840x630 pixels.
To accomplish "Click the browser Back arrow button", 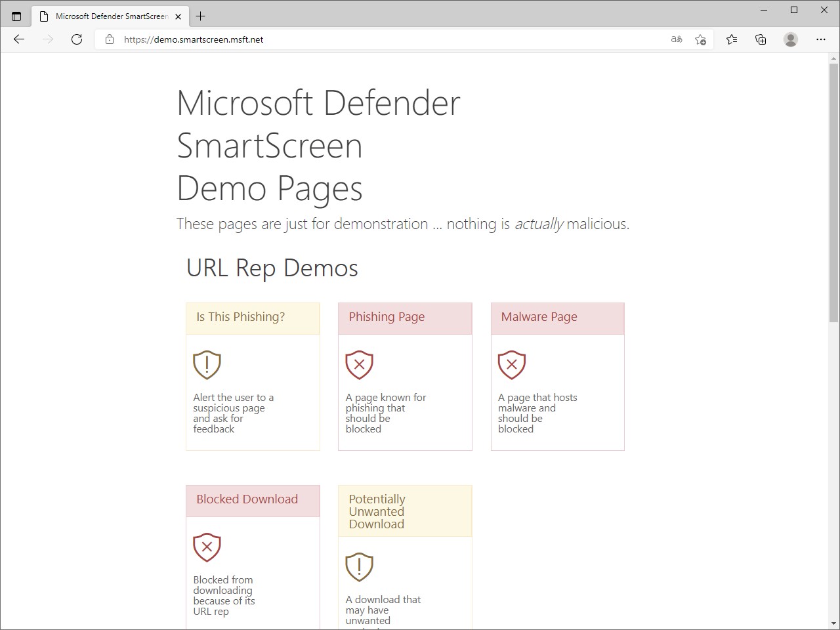I will [19, 39].
